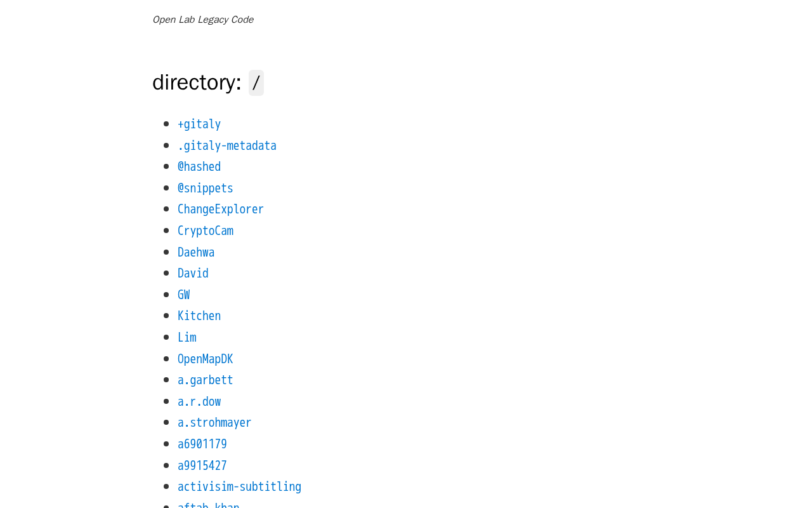Open the +gitaly directory link
Image resolution: width=812 pixels, height=508 pixels.
pos(199,124)
